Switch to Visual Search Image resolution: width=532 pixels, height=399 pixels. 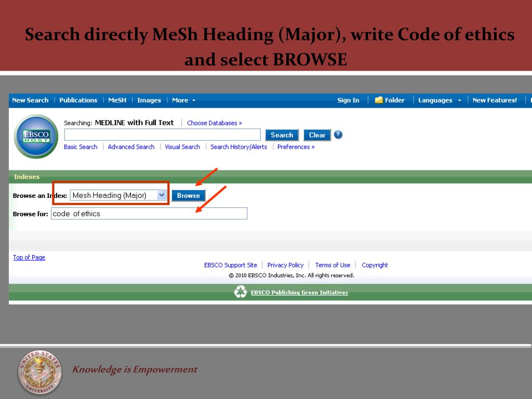click(x=182, y=147)
